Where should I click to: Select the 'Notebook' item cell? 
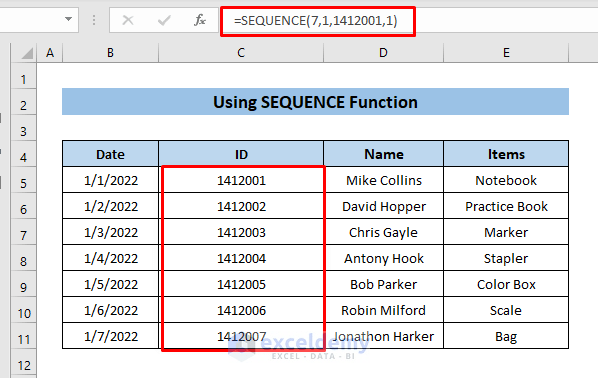[506, 180]
